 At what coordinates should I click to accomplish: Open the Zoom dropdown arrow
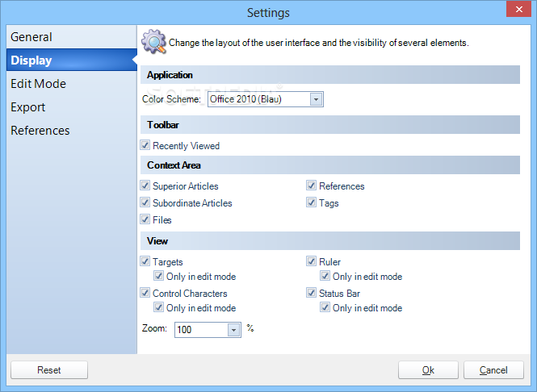(234, 330)
